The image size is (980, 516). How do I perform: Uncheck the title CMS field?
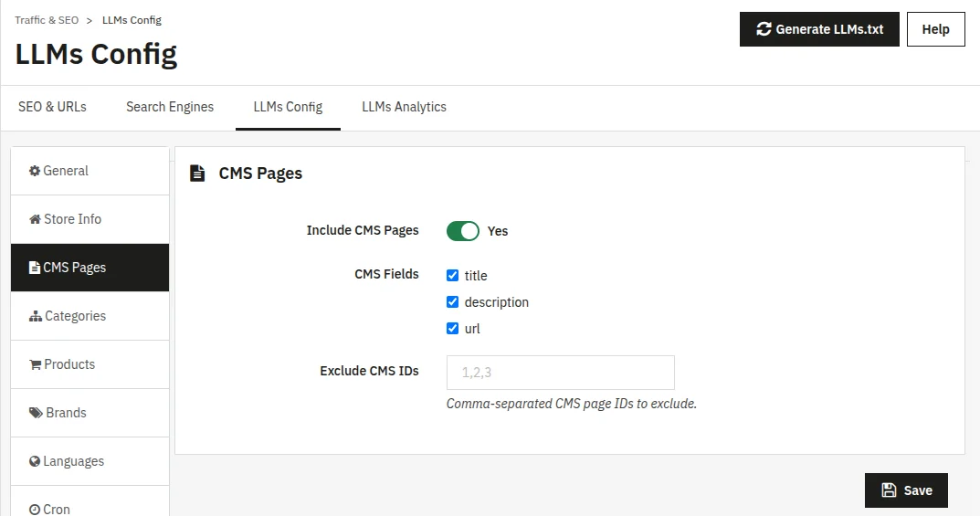(x=452, y=276)
